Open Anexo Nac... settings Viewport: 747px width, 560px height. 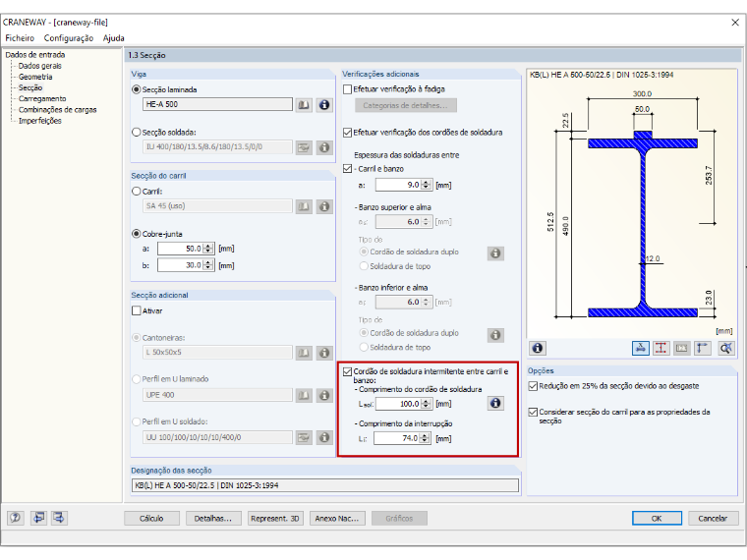tap(337, 518)
